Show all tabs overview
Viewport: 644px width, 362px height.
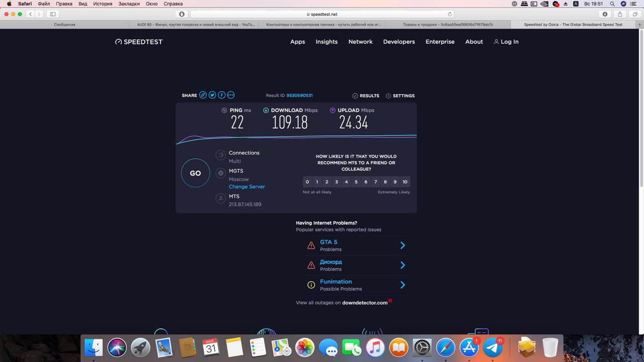634,14
